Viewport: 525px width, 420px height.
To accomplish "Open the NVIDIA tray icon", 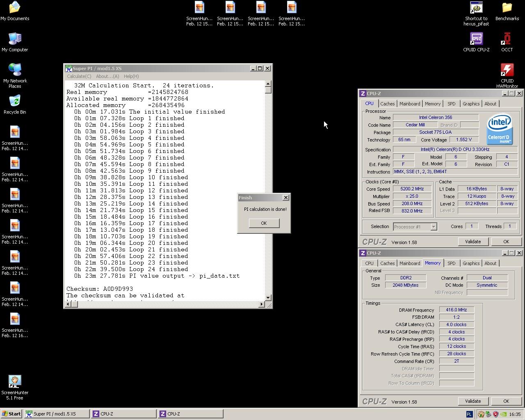I will tap(503, 414).
